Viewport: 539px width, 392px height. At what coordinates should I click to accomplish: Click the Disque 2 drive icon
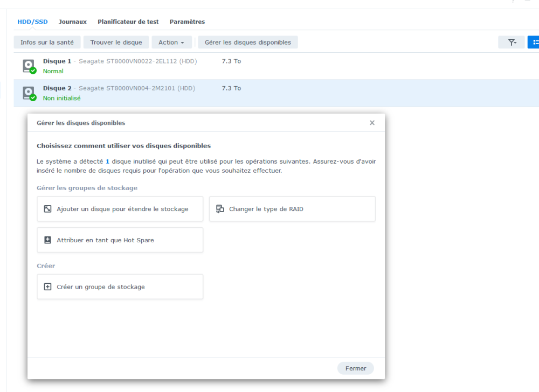(29, 93)
